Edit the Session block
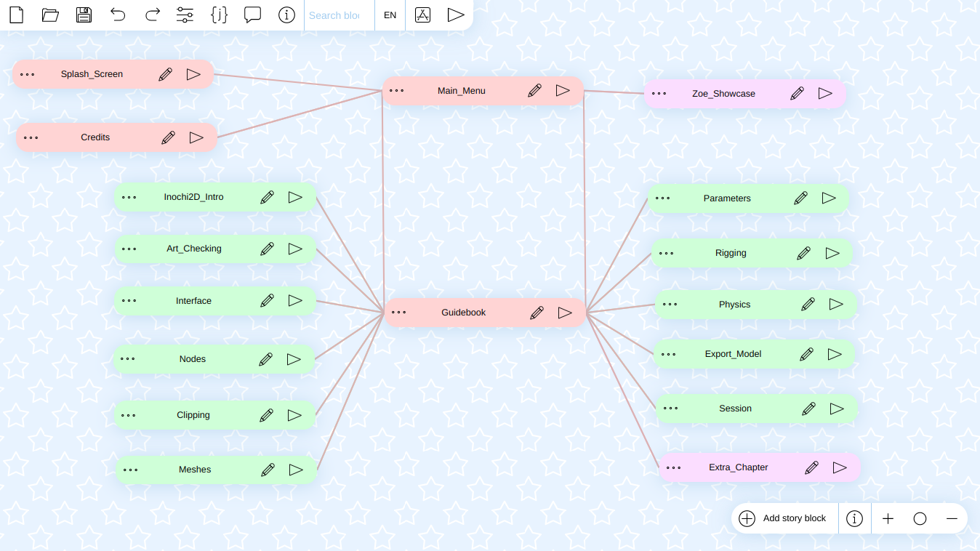Image resolution: width=980 pixels, height=551 pixels. (x=809, y=409)
